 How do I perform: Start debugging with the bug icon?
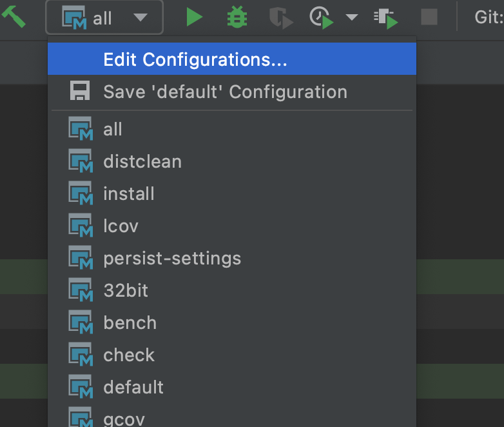point(237,17)
